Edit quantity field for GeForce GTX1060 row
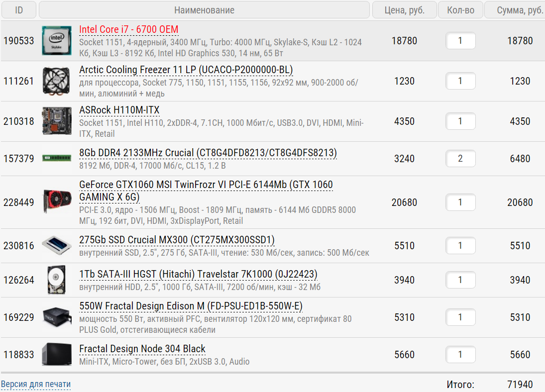This screenshot has height=392, width=545. coord(460,202)
